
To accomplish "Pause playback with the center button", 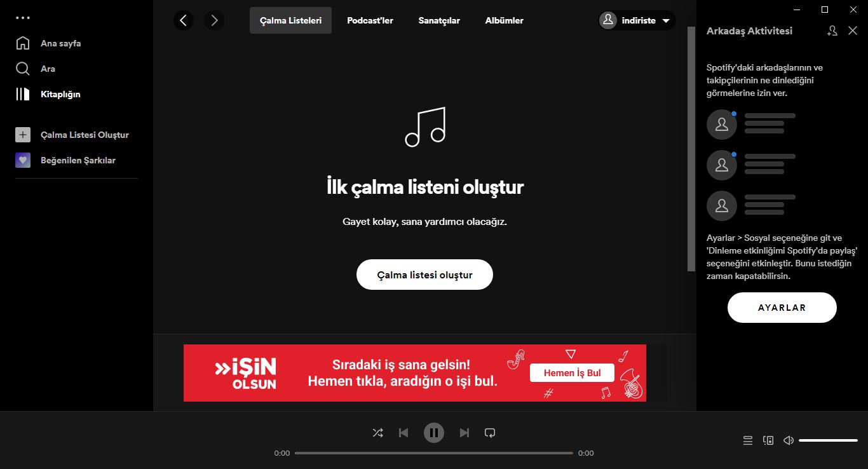I will (x=434, y=433).
